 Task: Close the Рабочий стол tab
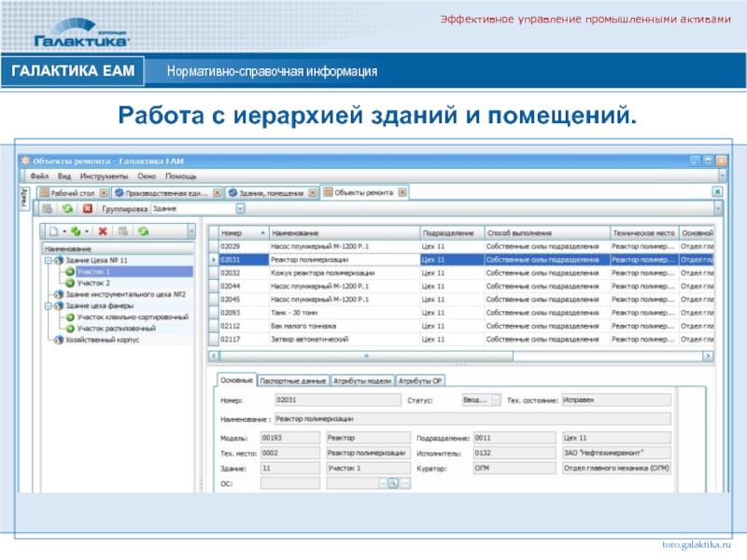[104, 193]
